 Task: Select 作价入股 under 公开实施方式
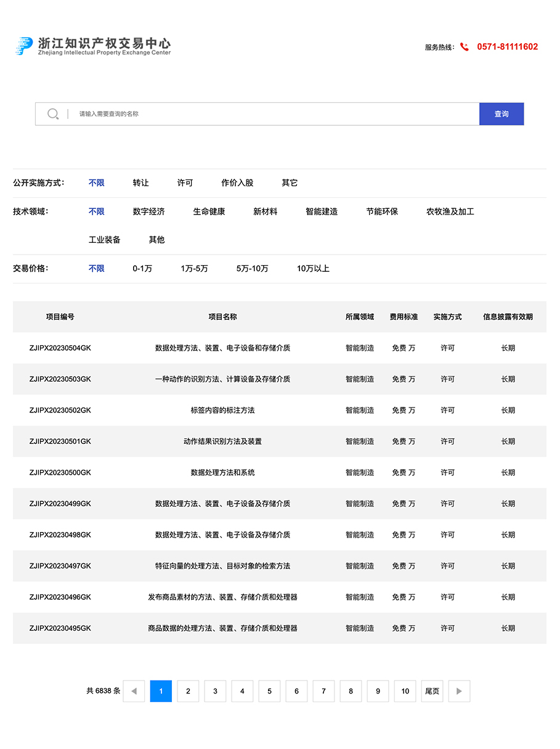pyautogui.click(x=237, y=182)
